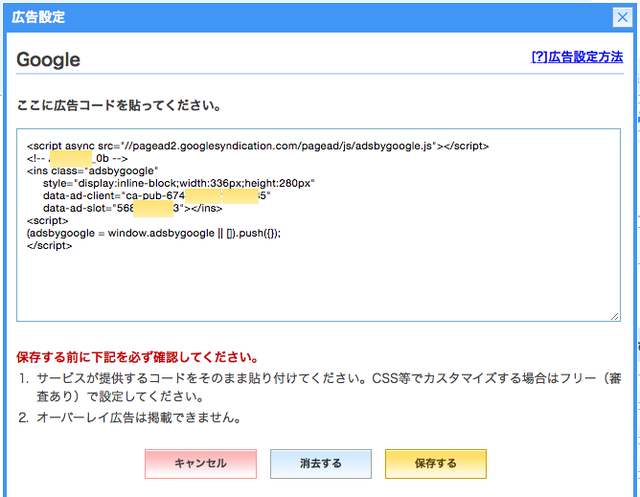
Task: Grab the textarea resize handle corner
Action: (x=615, y=316)
